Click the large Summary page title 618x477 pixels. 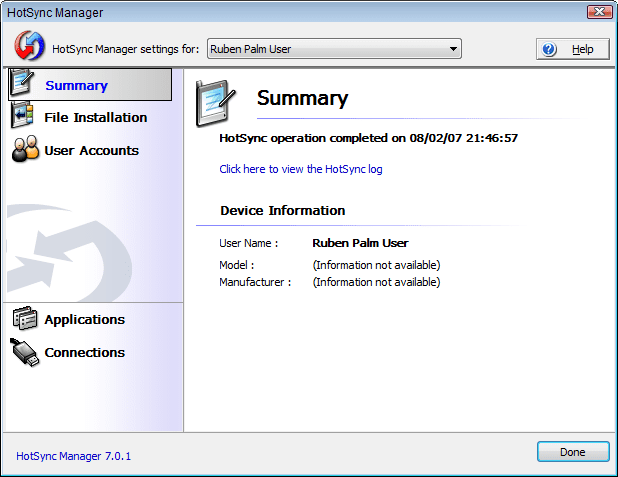click(303, 98)
